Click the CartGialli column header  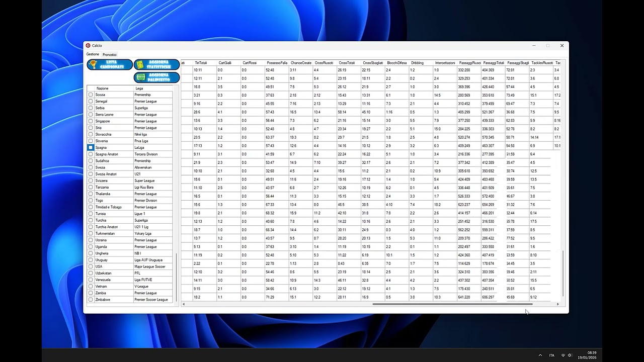coord(228,63)
